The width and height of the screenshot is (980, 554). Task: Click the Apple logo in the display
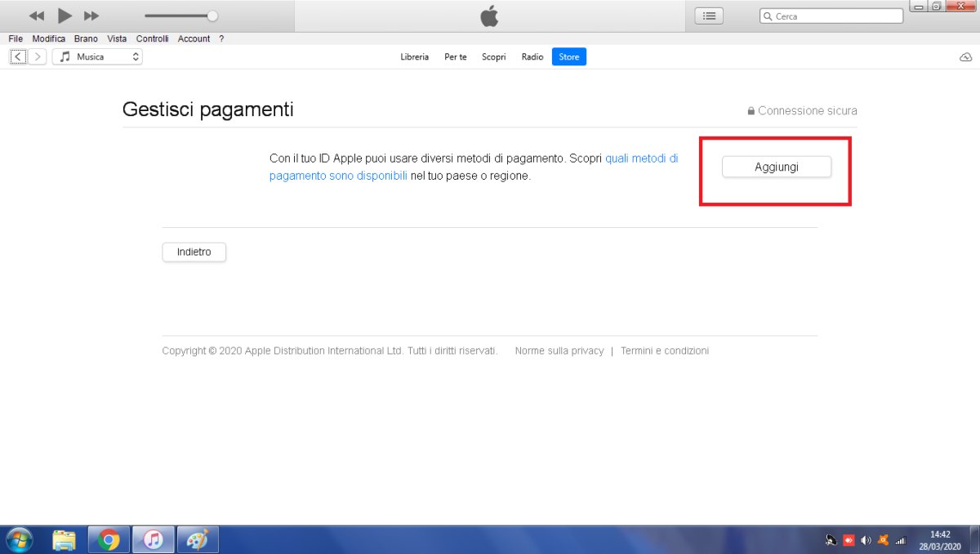pos(489,16)
